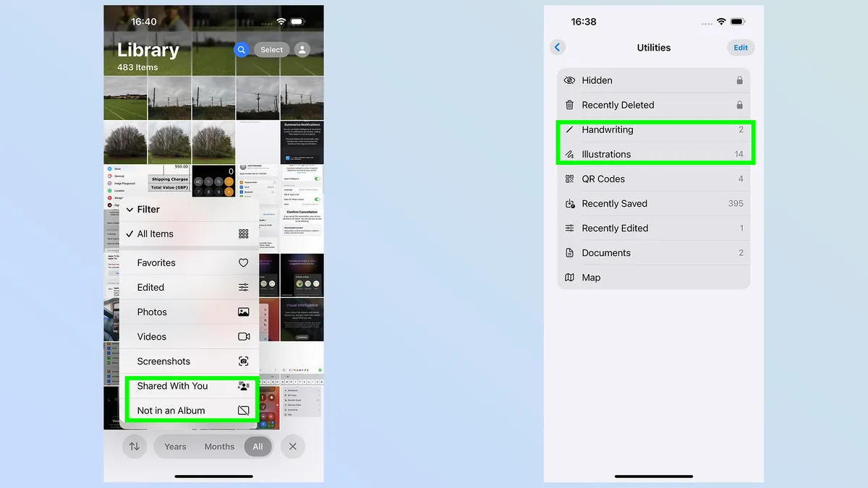This screenshot has width=868, height=488.
Task: Tap the Handwriting pencil icon
Action: click(x=571, y=129)
